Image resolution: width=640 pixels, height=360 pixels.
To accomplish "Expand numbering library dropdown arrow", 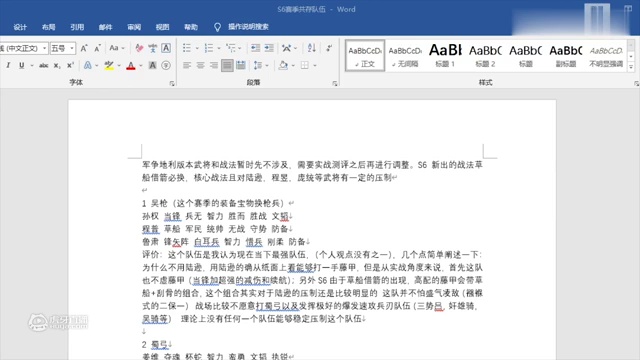I will pos(219,49).
